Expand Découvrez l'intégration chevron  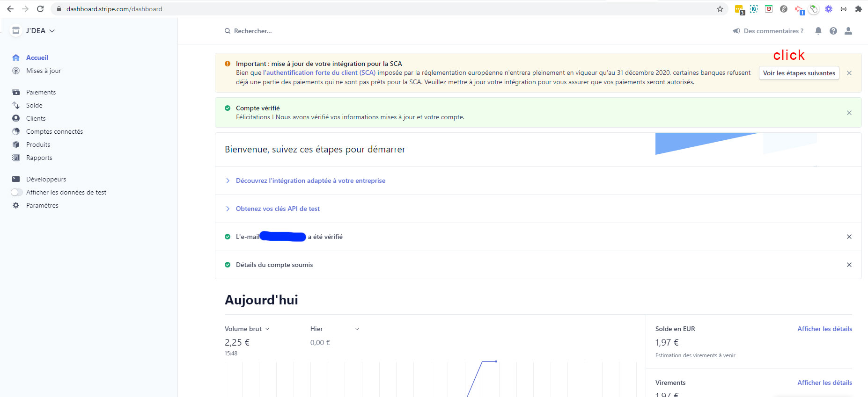coord(228,180)
